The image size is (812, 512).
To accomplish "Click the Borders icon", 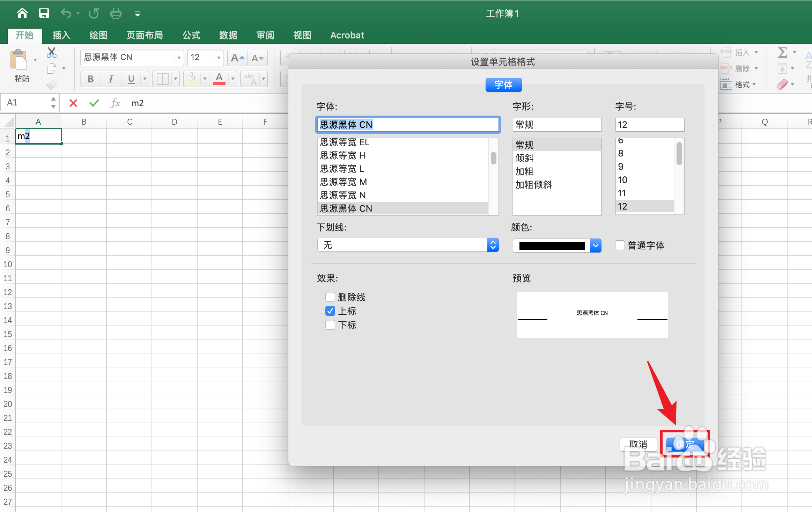I will pyautogui.click(x=163, y=79).
